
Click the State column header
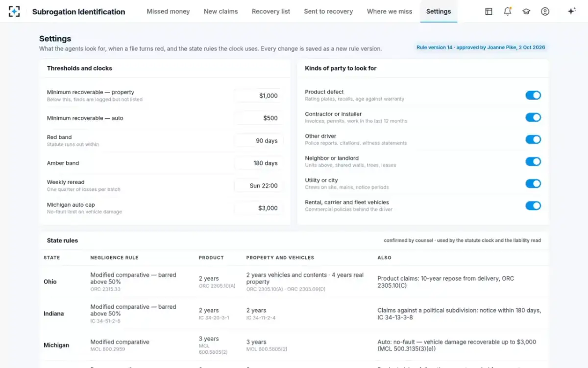click(52, 258)
